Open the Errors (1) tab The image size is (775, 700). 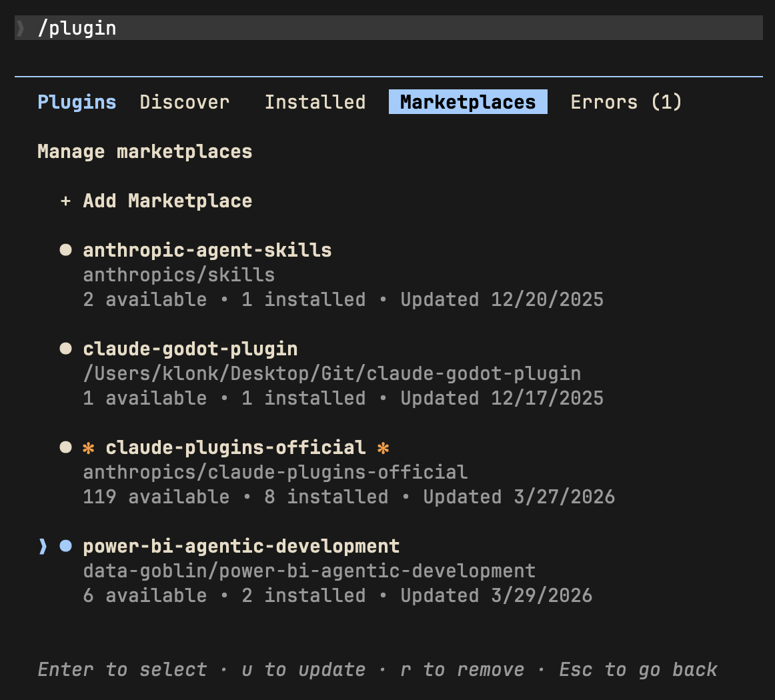(x=626, y=102)
